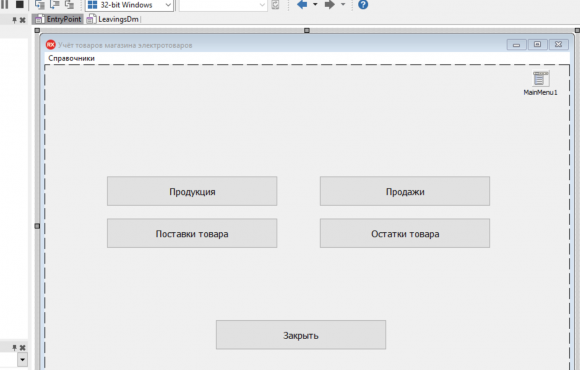Click the Остатки товара button
This screenshot has width=580, height=370.
coord(405,233)
